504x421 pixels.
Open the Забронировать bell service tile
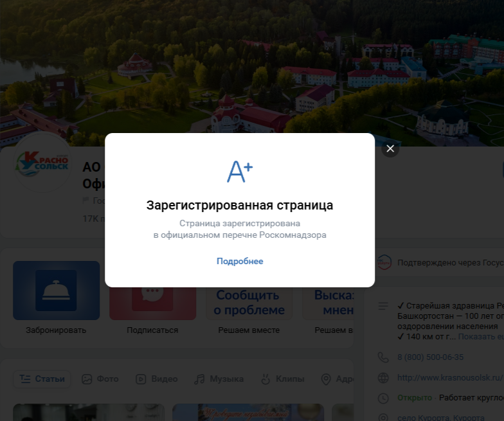point(57,291)
